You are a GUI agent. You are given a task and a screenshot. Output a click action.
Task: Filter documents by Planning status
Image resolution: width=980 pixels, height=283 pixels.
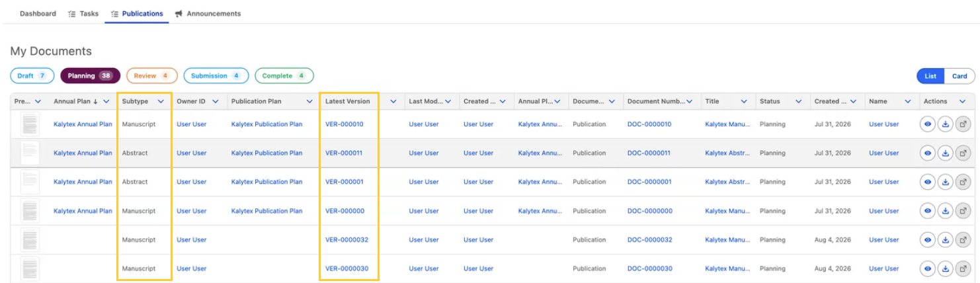coord(90,76)
